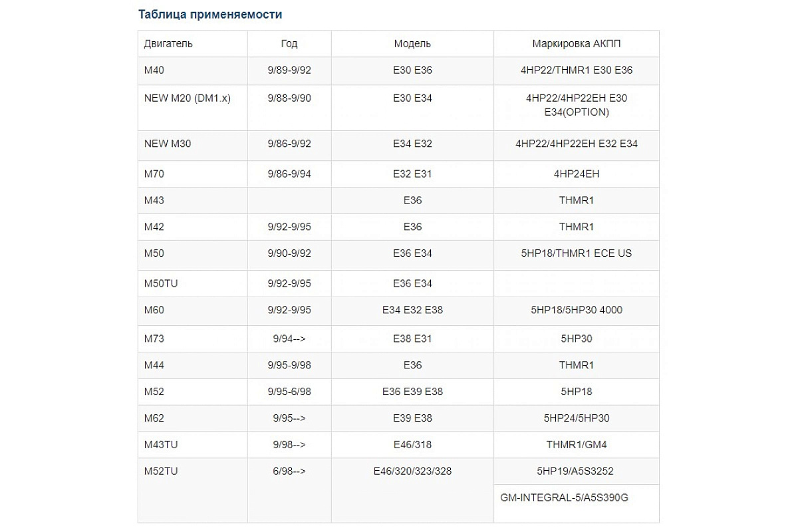Select the M40 engine cell
This screenshot has width=798, height=532.
point(154,70)
